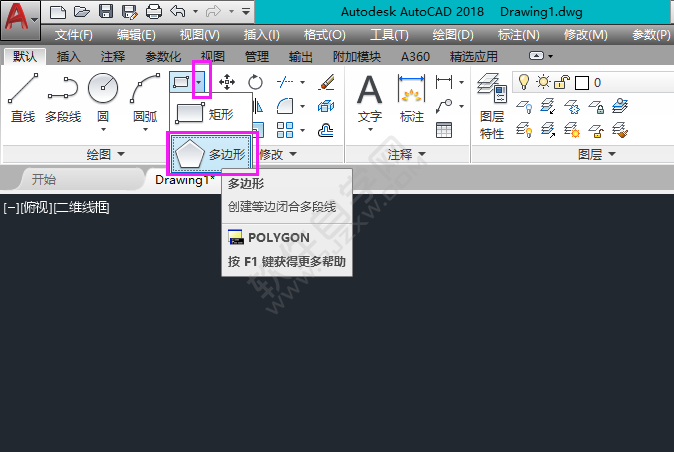Click the Thaw All Layers icon
This screenshot has width=674, height=452.
[572, 130]
